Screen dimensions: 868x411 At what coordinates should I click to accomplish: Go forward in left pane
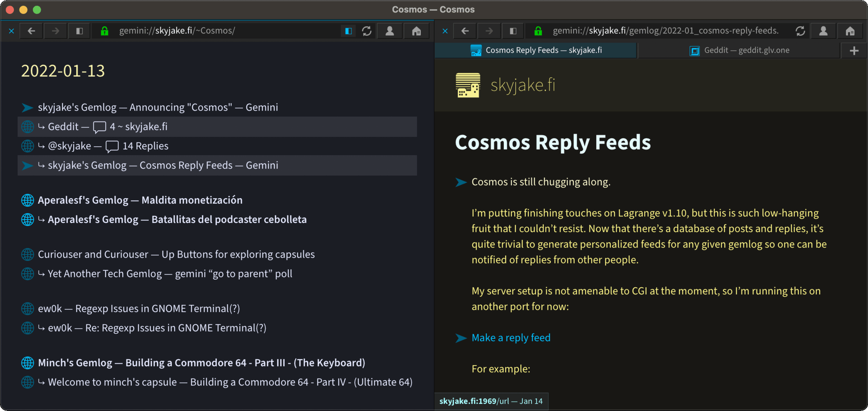pyautogui.click(x=55, y=31)
